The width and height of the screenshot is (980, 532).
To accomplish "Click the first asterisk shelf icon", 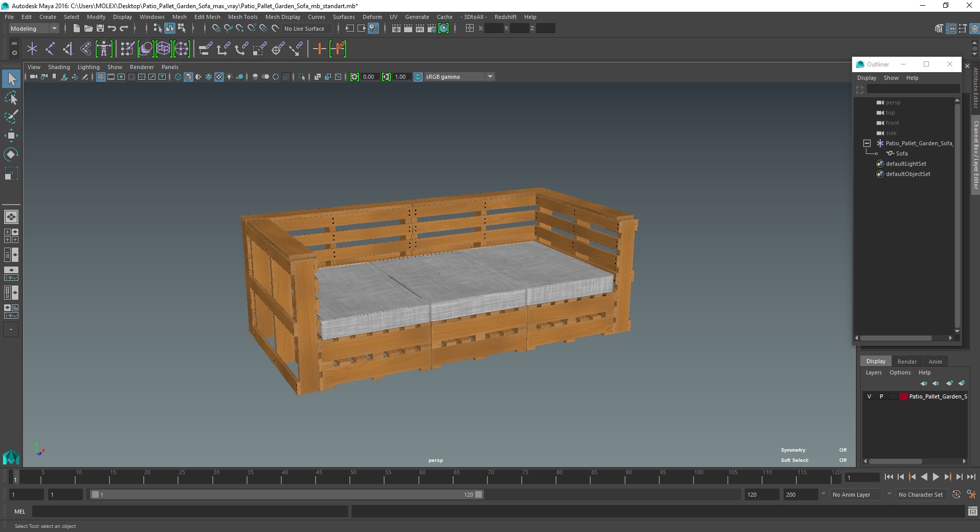I will coord(32,49).
